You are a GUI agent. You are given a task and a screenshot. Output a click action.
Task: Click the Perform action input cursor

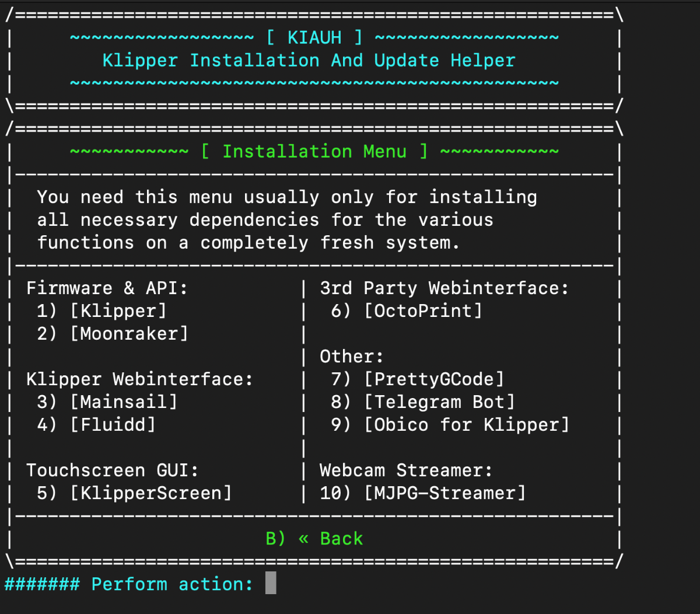click(271, 583)
